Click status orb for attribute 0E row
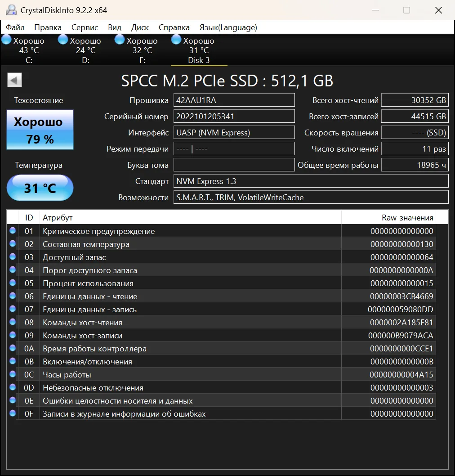This screenshot has width=455, height=476. (x=13, y=400)
